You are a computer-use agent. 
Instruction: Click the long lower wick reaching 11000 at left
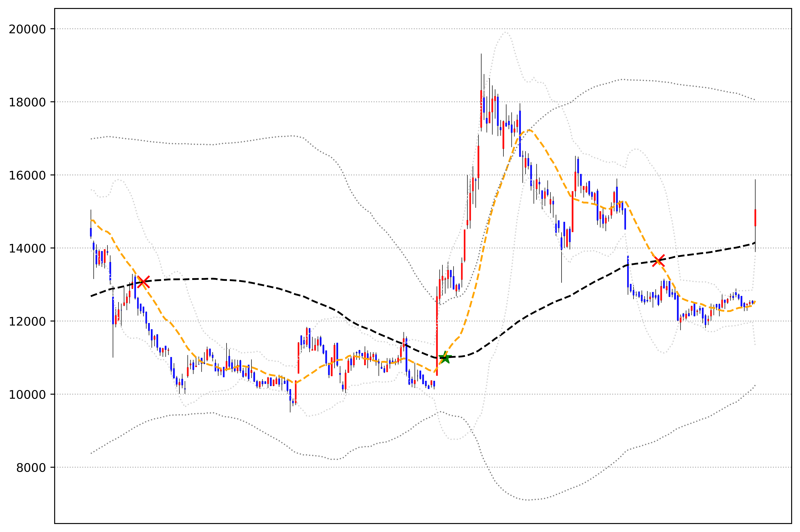[x=113, y=346]
